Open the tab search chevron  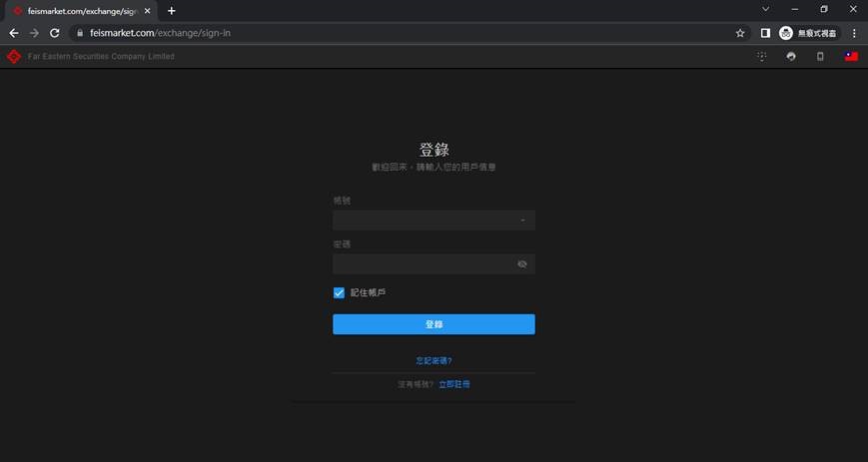click(x=765, y=9)
